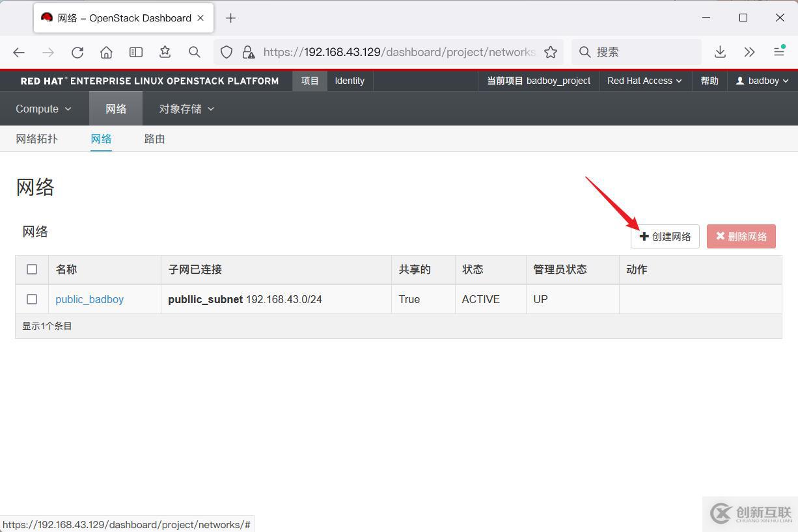Open the 当前项目 badboy_project selector
The height and width of the screenshot is (532, 798).
coord(539,81)
